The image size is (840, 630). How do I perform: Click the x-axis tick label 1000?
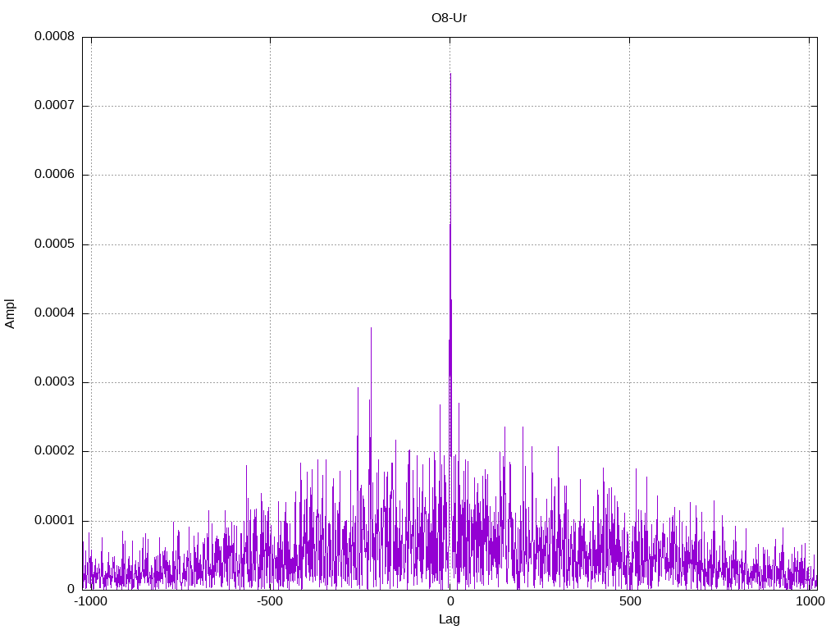click(x=810, y=601)
